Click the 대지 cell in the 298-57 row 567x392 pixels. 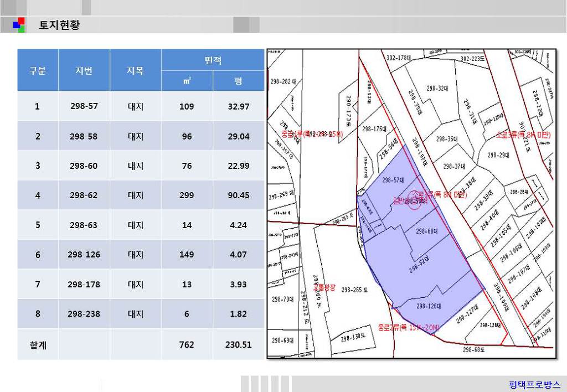[135, 106]
